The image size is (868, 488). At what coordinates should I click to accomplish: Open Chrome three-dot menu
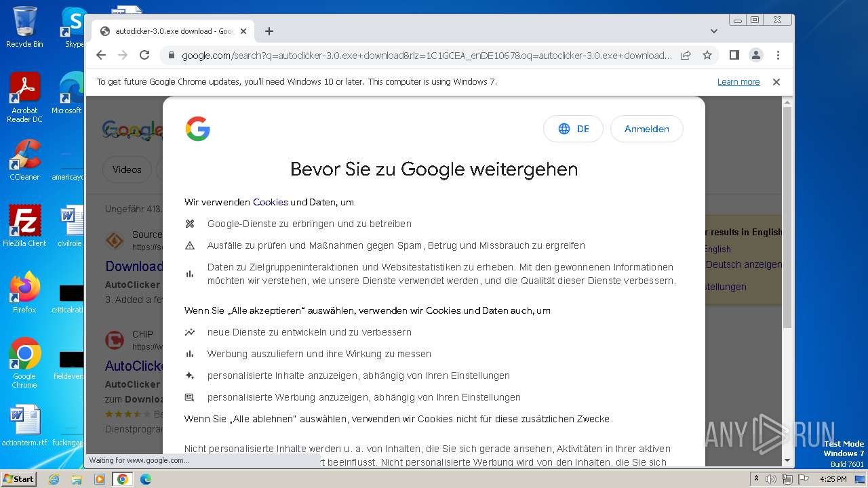coord(778,55)
